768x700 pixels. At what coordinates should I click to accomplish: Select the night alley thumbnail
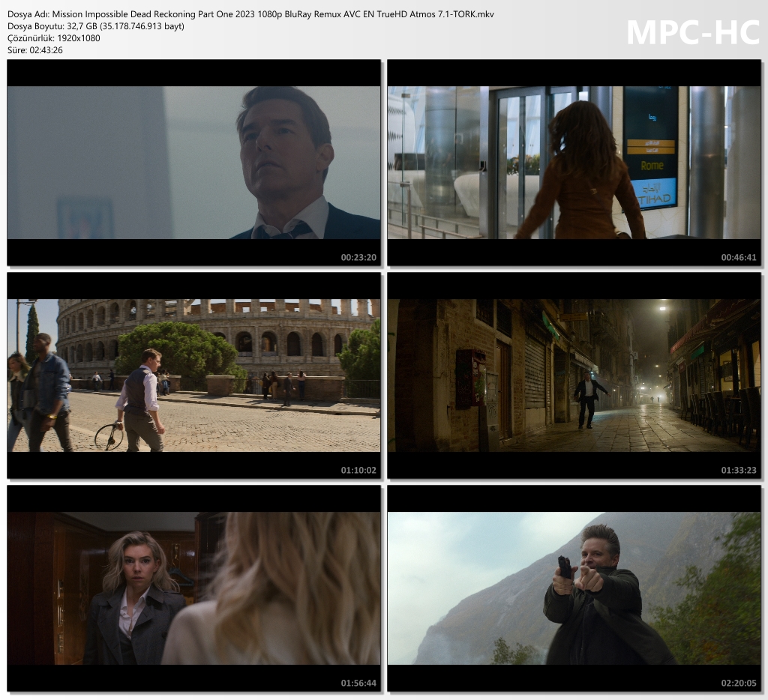point(574,375)
